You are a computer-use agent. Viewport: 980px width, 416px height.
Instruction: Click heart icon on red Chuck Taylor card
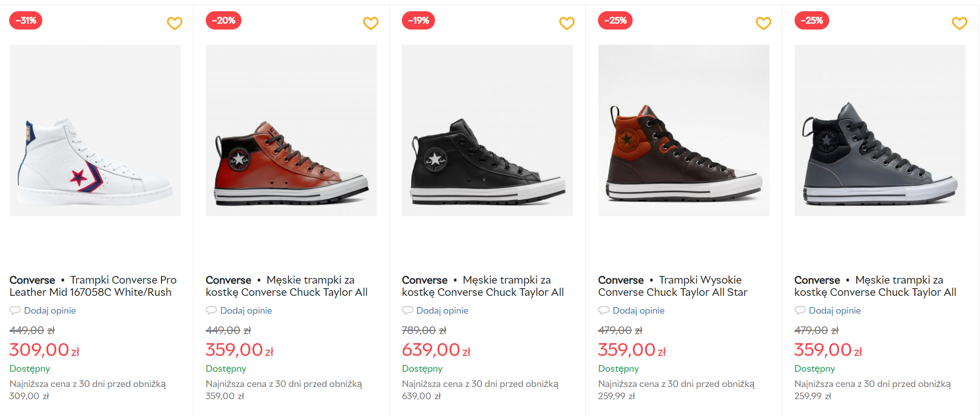pos(370,23)
